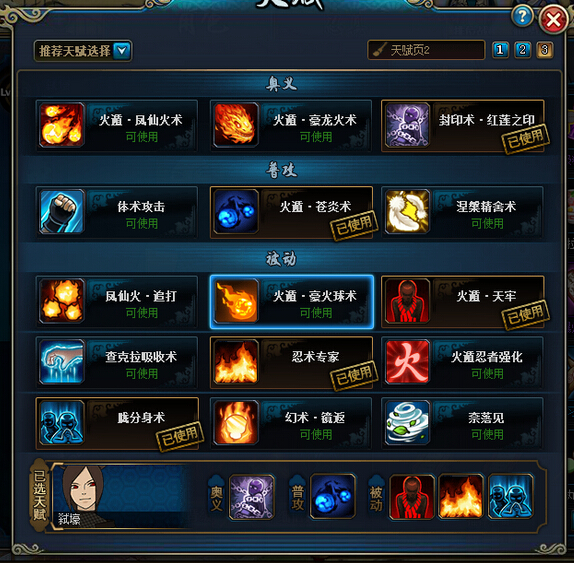Switch to talent page 3
Image resolution: width=574 pixels, height=563 pixels.
pos(545,50)
